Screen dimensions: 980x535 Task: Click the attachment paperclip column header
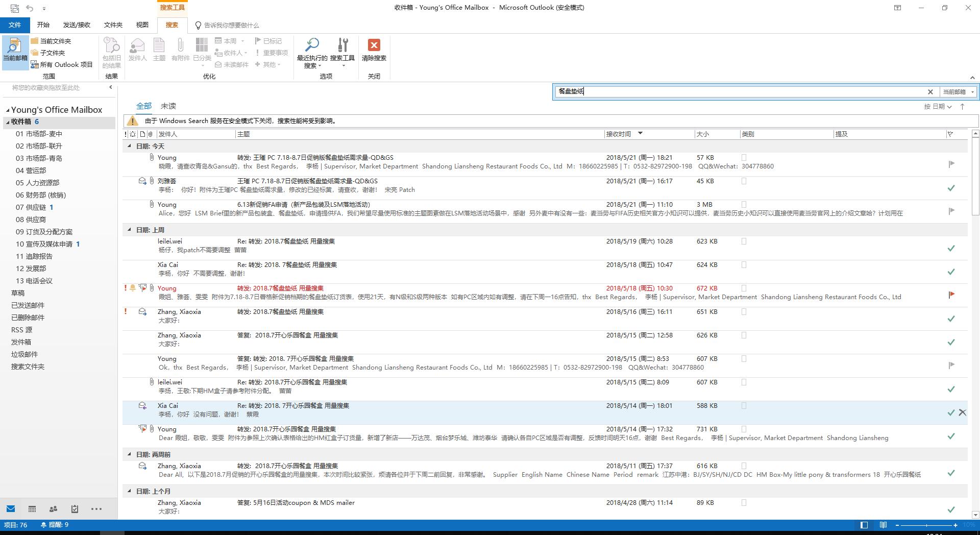tap(151, 134)
